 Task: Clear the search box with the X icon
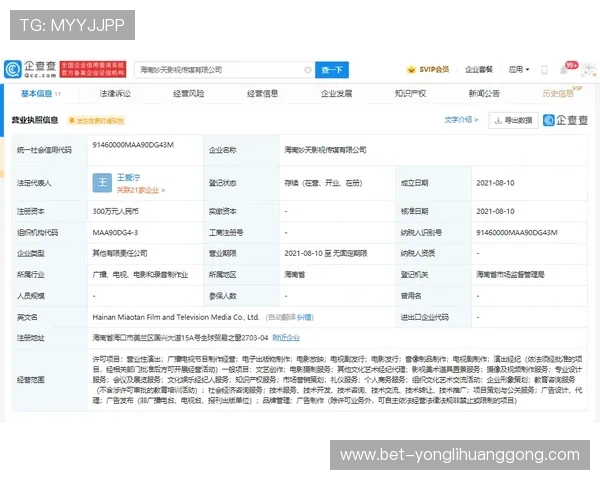pyautogui.click(x=308, y=70)
